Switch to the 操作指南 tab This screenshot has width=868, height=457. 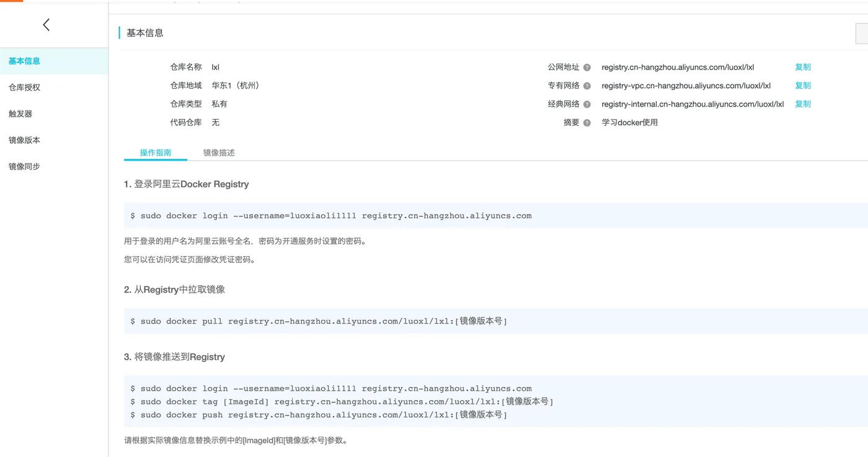[x=156, y=153]
